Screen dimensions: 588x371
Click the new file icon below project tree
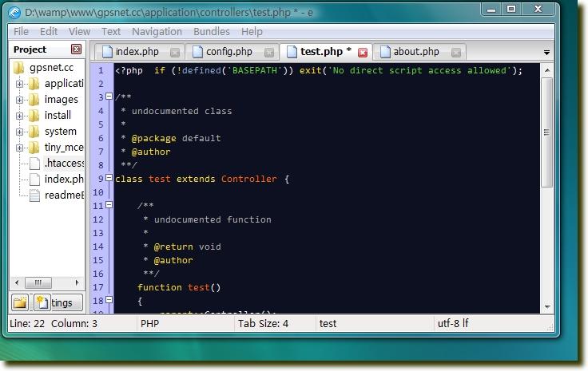(42, 302)
